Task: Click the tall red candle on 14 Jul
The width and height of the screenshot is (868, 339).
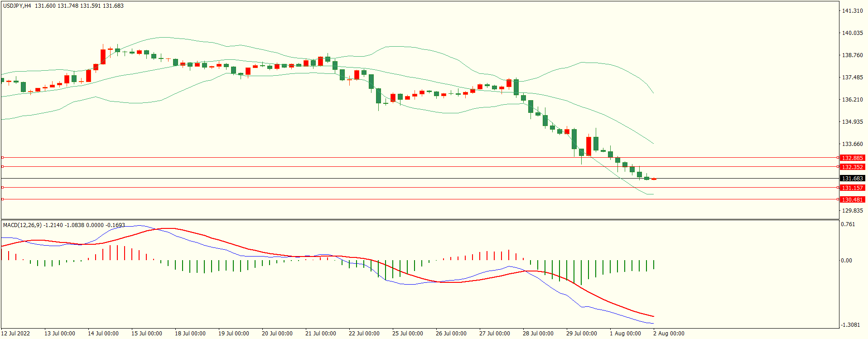Action: (x=103, y=57)
